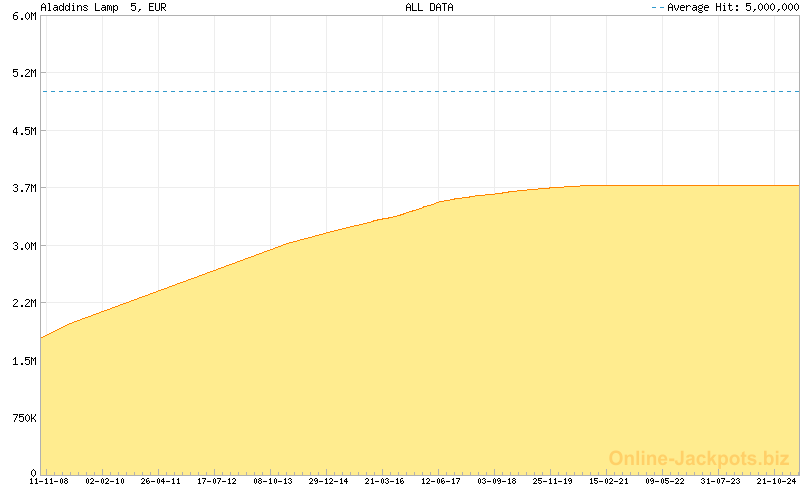Viewport: 800px width, 490px height.
Task: Click the 750K y-axis label
Action: (22, 417)
